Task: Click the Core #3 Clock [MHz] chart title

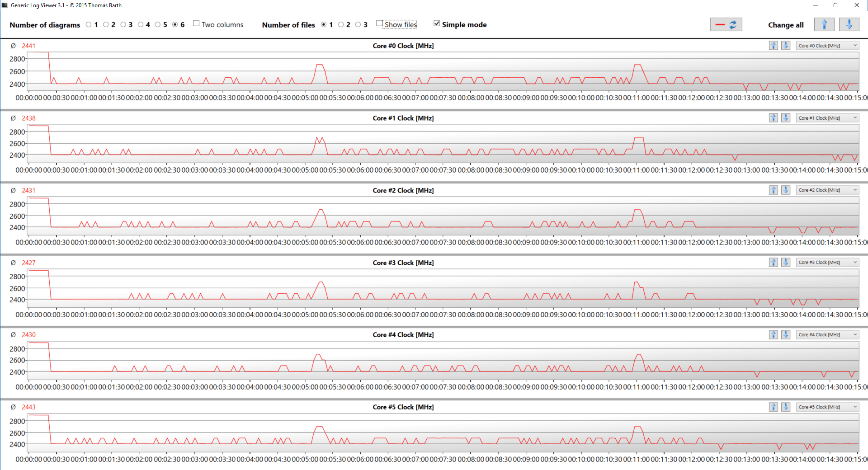Action: pos(403,263)
